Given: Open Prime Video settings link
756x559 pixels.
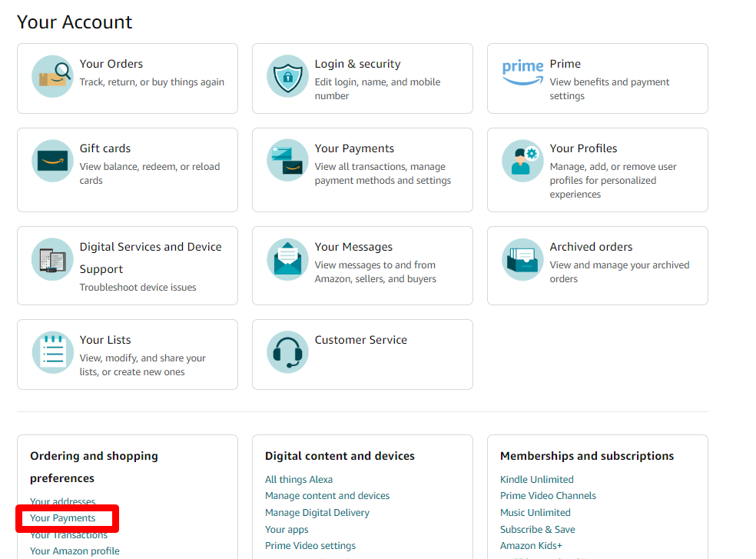Looking at the screenshot, I should click(x=310, y=545).
